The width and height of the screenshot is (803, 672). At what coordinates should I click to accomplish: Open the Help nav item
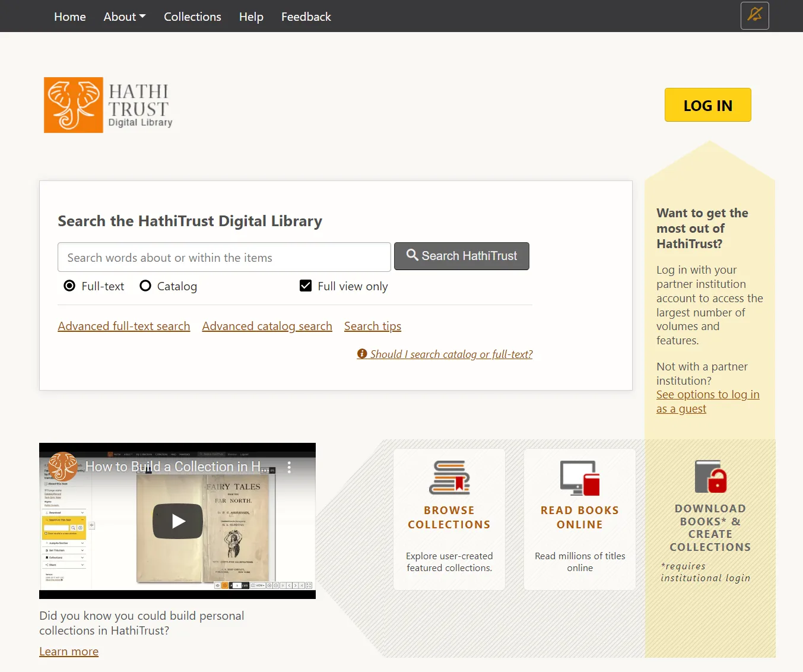[251, 17]
